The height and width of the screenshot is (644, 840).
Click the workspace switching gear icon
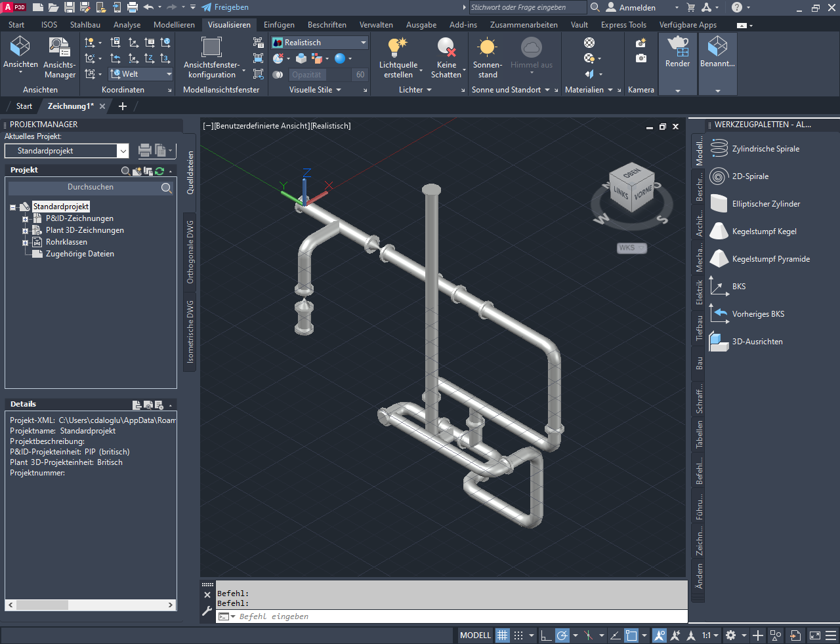(x=730, y=635)
